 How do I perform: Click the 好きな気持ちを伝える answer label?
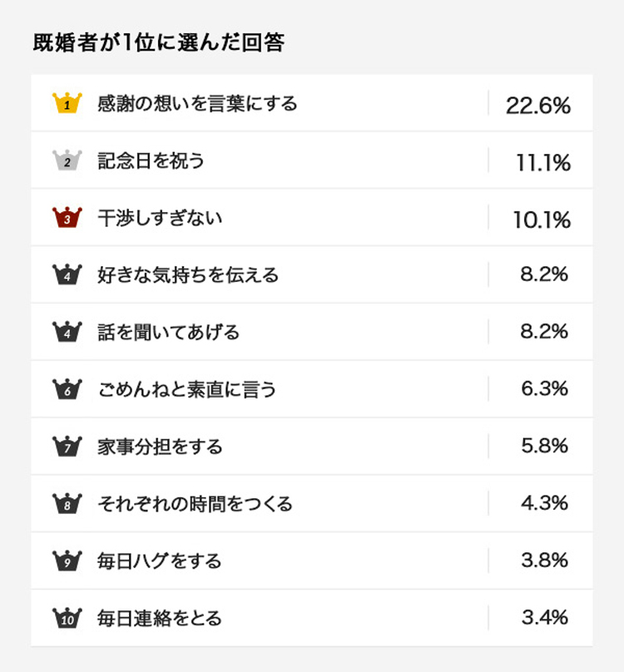(x=188, y=275)
